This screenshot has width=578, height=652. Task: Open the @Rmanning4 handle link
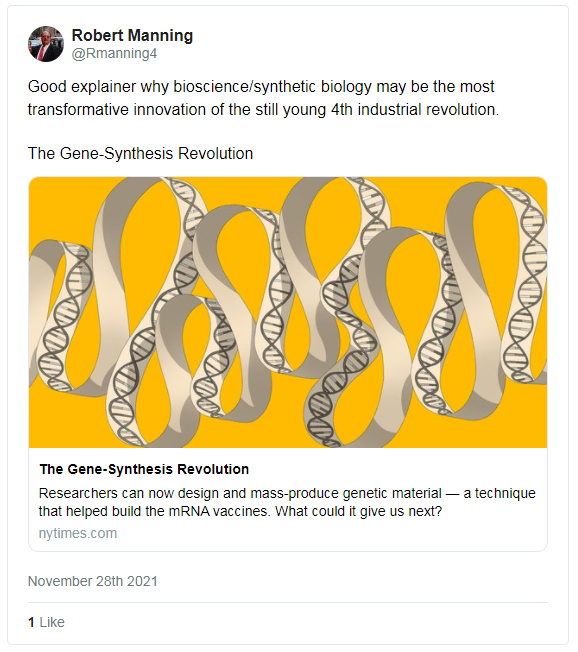point(114,54)
